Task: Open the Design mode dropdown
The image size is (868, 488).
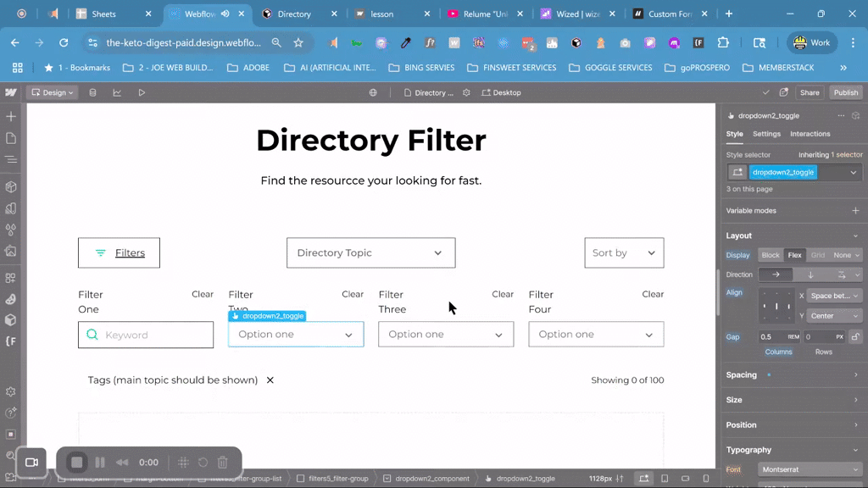Action: click(x=53, y=92)
